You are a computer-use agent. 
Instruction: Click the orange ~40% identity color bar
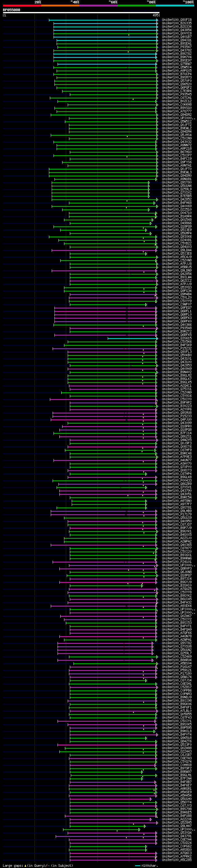pyautogui.click(x=60, y=6)
